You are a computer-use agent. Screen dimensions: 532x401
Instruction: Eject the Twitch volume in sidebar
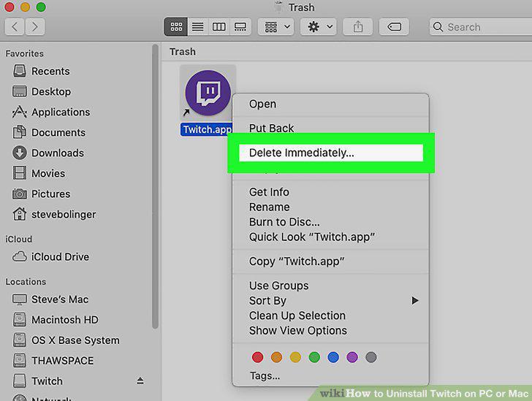tap(140, 381)
